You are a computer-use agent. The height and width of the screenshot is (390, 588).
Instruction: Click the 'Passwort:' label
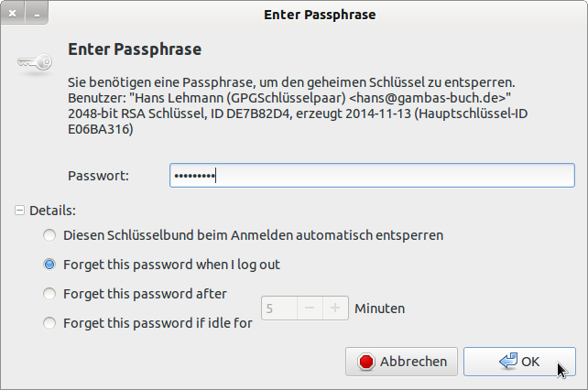(98, 175)
